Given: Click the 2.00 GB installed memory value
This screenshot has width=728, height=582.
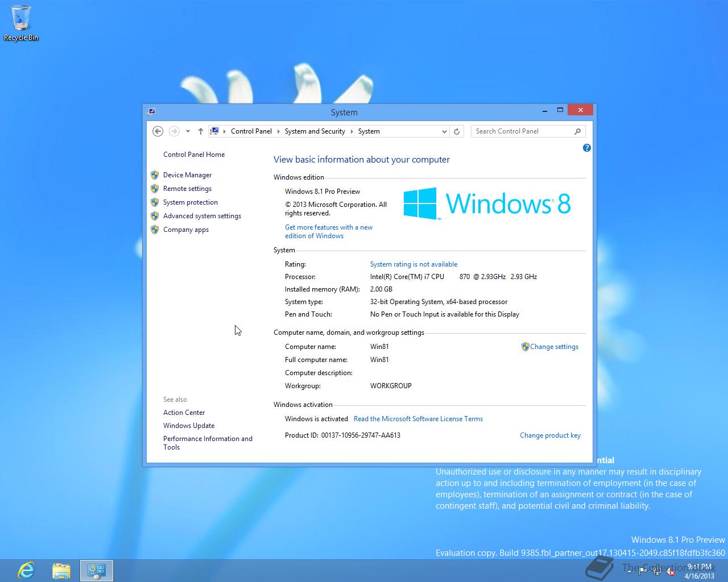Looking at the screenshot, I should coord(381,289).
